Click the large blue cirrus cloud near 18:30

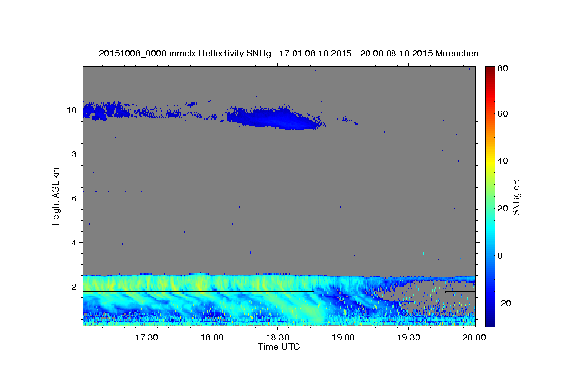point(274,118)
